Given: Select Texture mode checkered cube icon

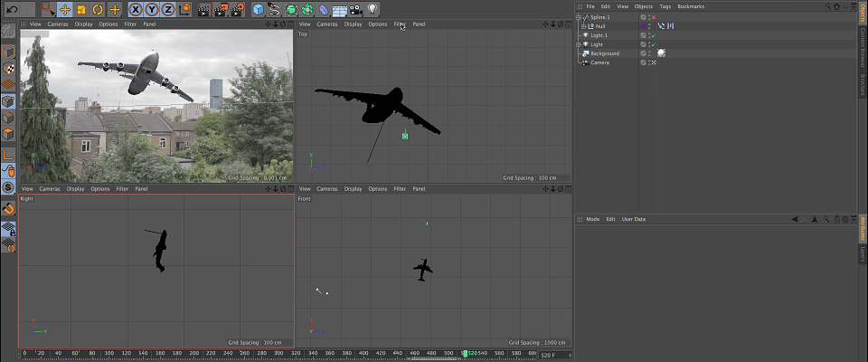Looking at the screenshot, I should [x=8, y=68].
